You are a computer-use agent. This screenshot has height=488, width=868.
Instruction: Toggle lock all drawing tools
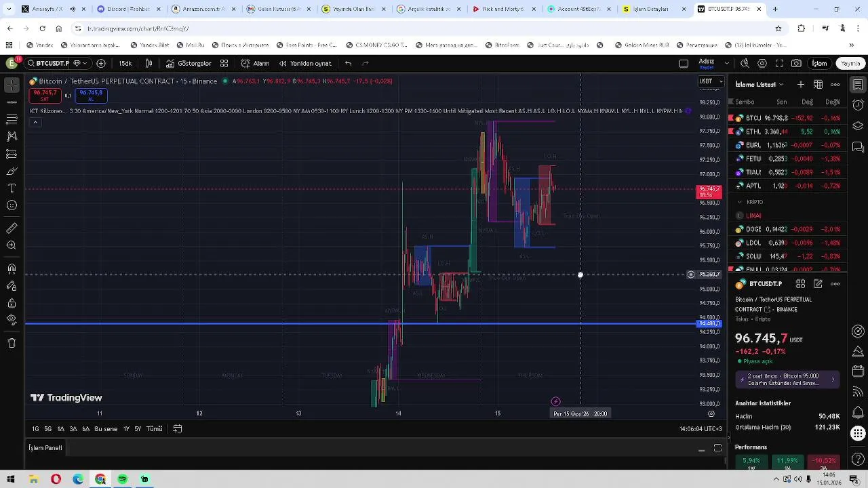coord(12,303)
